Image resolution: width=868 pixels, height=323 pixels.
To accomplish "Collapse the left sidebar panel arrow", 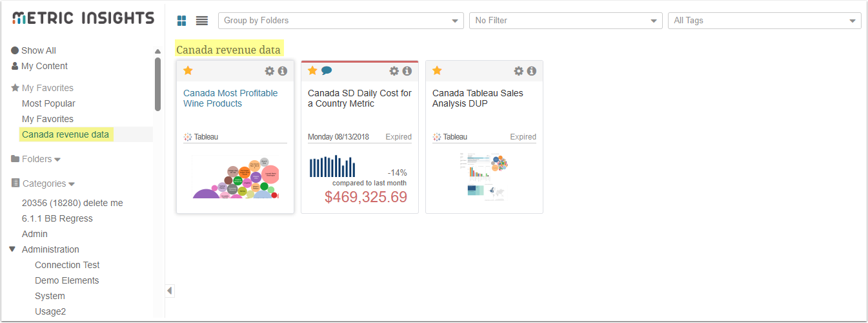I will pos(170,291).
